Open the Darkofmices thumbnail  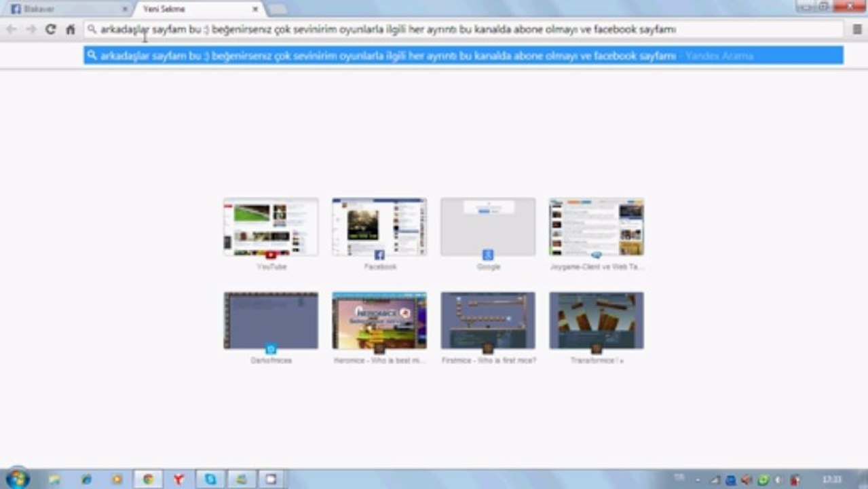(x=271, y=321)
